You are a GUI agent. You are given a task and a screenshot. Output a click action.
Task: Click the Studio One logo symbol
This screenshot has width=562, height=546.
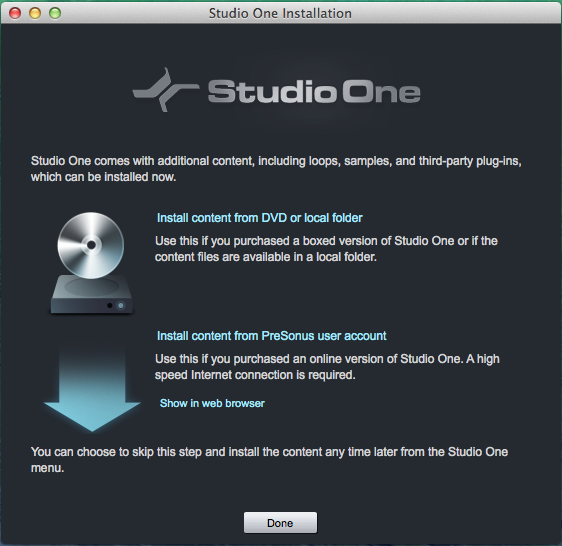[x=166, y=90]
